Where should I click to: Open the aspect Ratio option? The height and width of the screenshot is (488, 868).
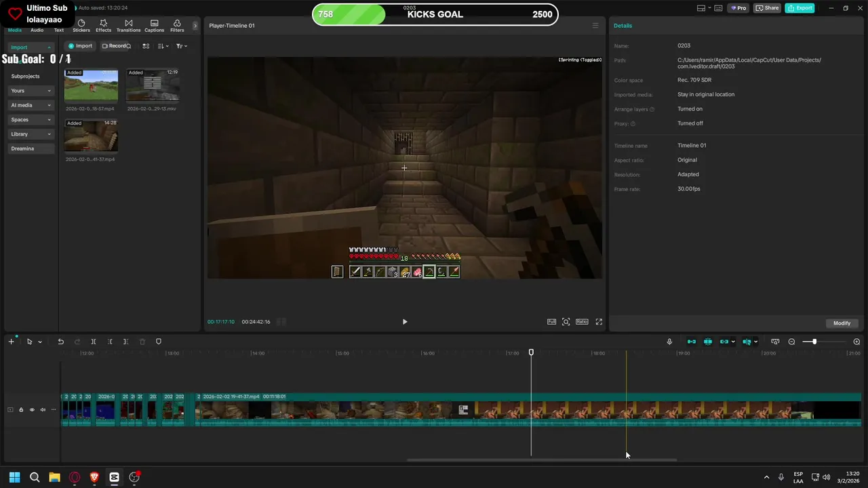tap(582, 322)
